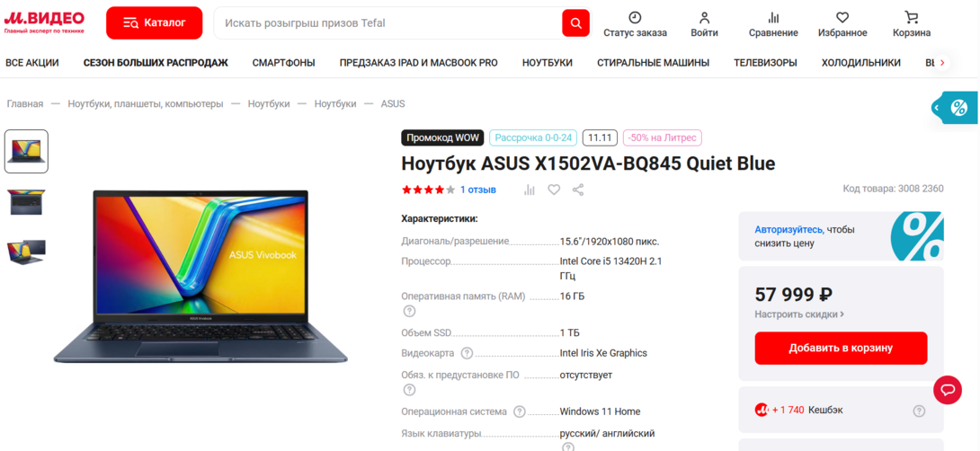Open the order status clock icon

tap(635, 17)
